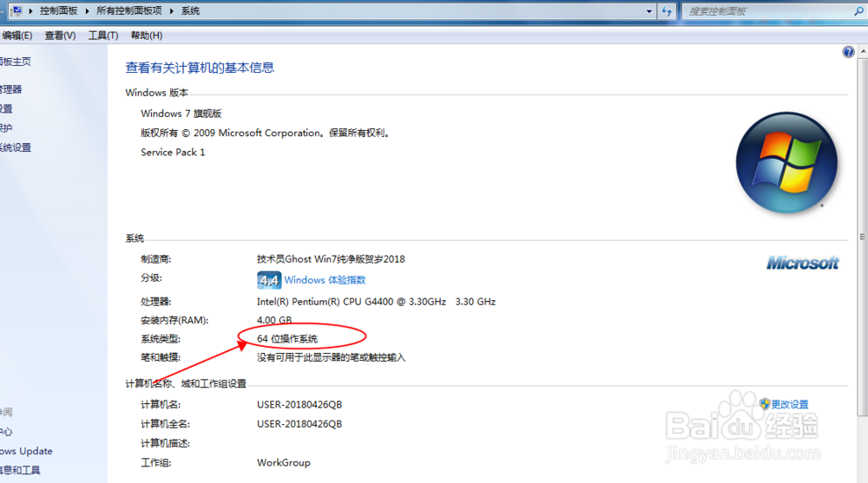Click in the 搜索控制面板 search box
The height and width of the screenshot is (483, 868).
769,11
